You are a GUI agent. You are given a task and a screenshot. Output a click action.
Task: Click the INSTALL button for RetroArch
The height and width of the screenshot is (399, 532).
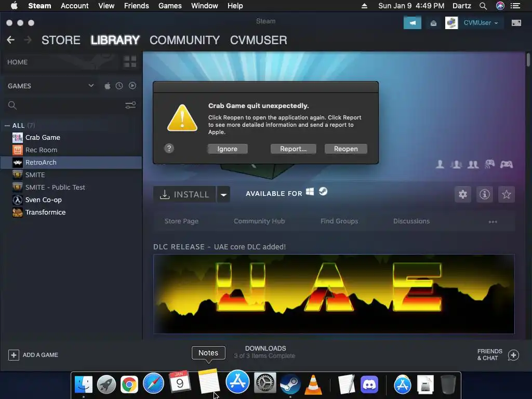point(184,194)
